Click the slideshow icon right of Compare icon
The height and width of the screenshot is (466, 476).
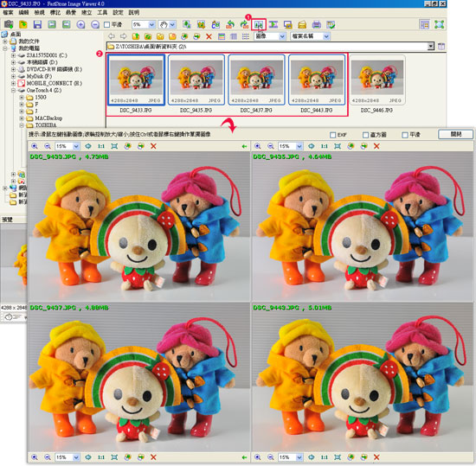pyautogui.click(x=273, y=24)
